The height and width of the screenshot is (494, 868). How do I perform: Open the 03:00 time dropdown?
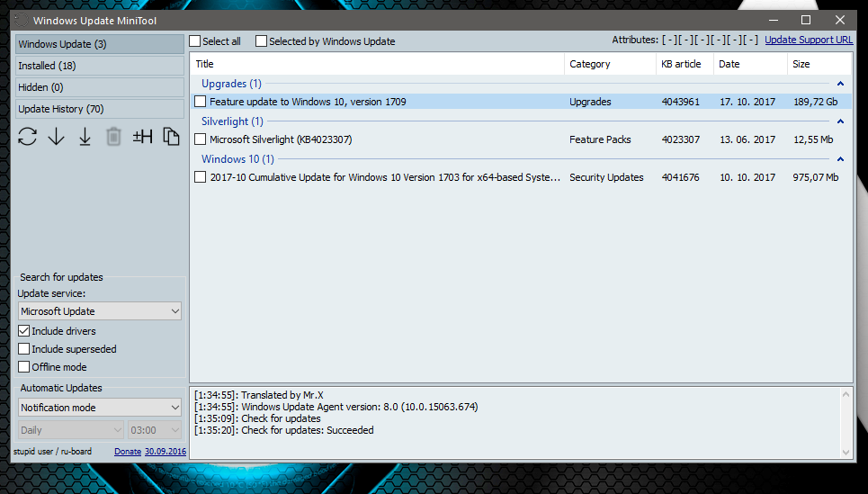click(155, 430)
